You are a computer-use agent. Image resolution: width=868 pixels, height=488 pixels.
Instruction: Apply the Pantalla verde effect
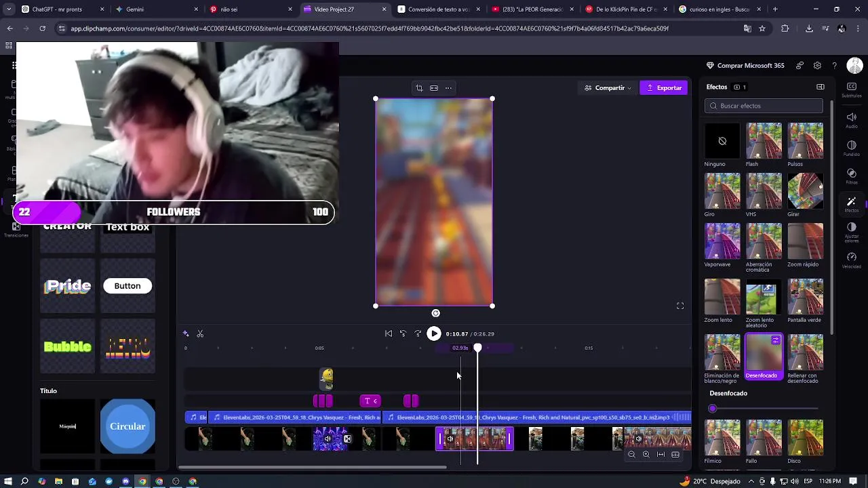point(806,297)
